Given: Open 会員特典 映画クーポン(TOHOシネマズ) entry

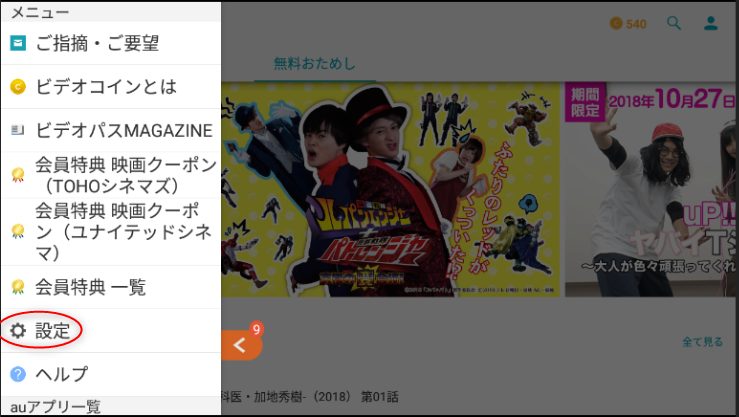Looking at the screenshot, I should [x=111, y=175].
